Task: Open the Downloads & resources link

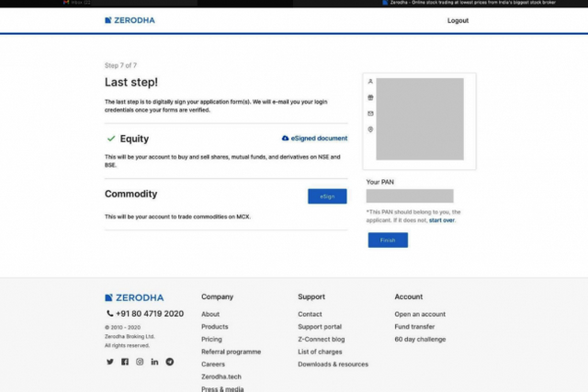Action: (333, 364)
